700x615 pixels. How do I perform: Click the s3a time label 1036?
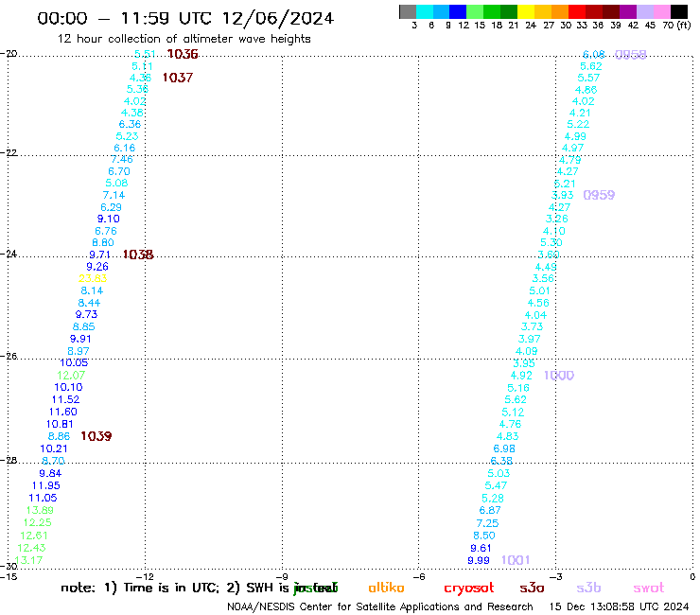click(183, 54)
